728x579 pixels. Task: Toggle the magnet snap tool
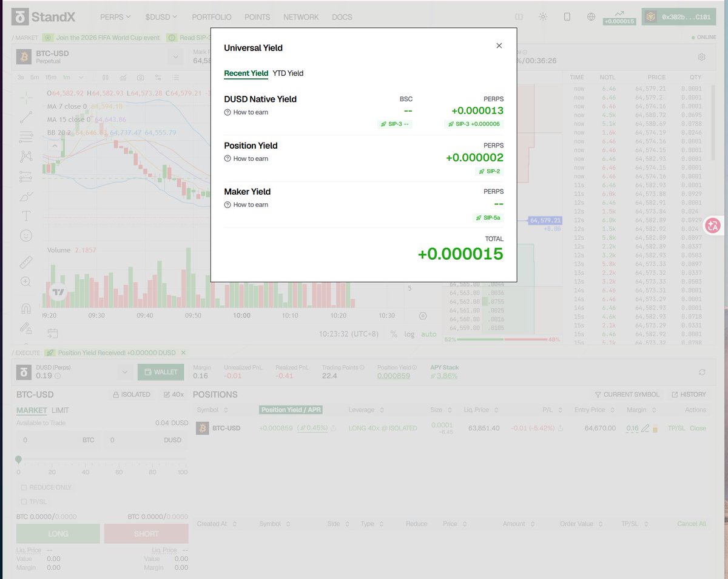click(26, 308)
